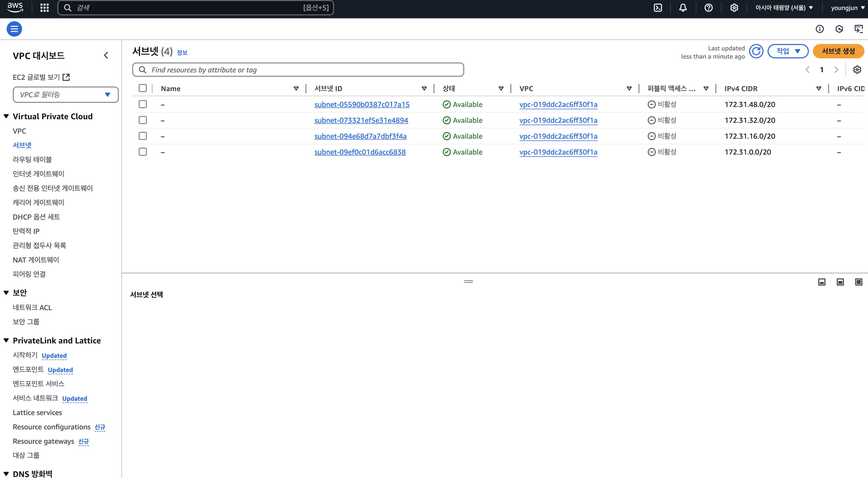Open the notifications bell
Viewport: 868px width, 478px height.
click(683, 8)
